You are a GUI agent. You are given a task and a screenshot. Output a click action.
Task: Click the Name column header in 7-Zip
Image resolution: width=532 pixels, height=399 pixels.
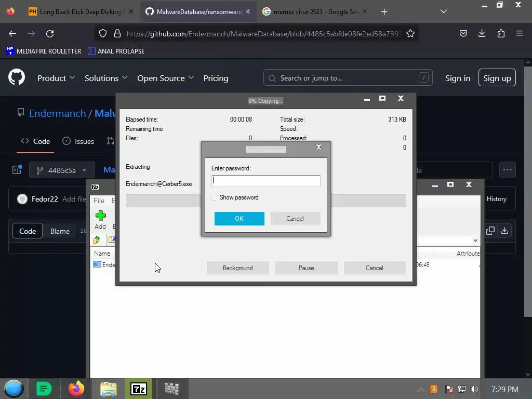102,254
